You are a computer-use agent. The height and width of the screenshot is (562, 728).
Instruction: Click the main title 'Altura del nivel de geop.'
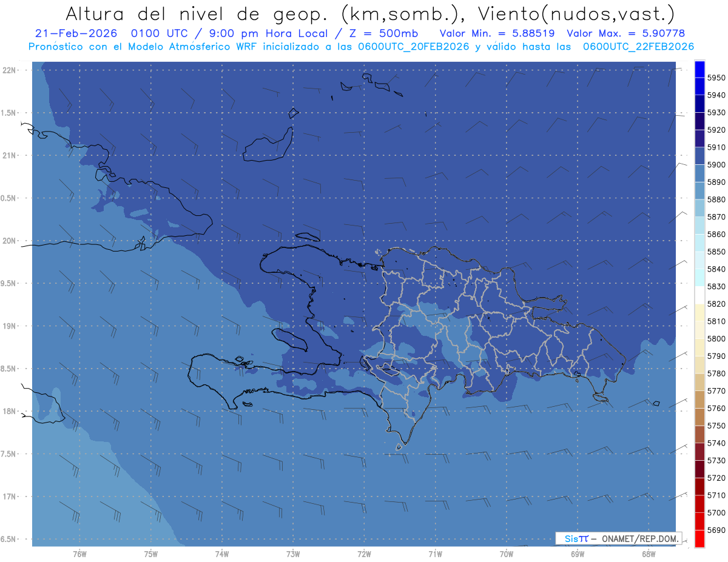click(199, 13)
